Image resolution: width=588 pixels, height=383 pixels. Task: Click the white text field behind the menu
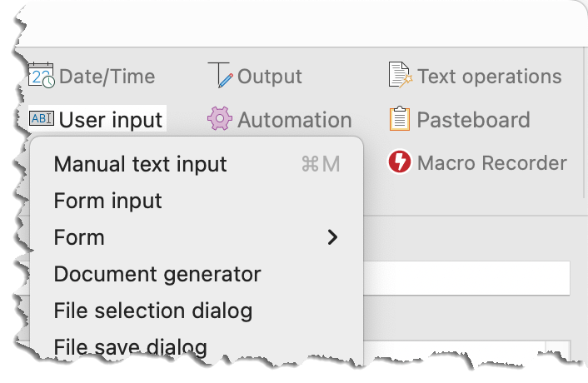pos(466,278)
